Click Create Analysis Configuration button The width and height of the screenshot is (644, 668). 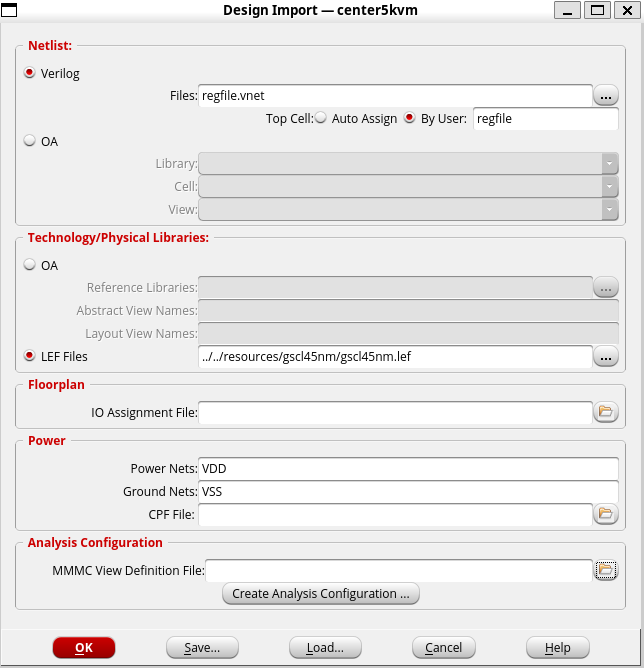pyautogui.click(x=321, y=593)
